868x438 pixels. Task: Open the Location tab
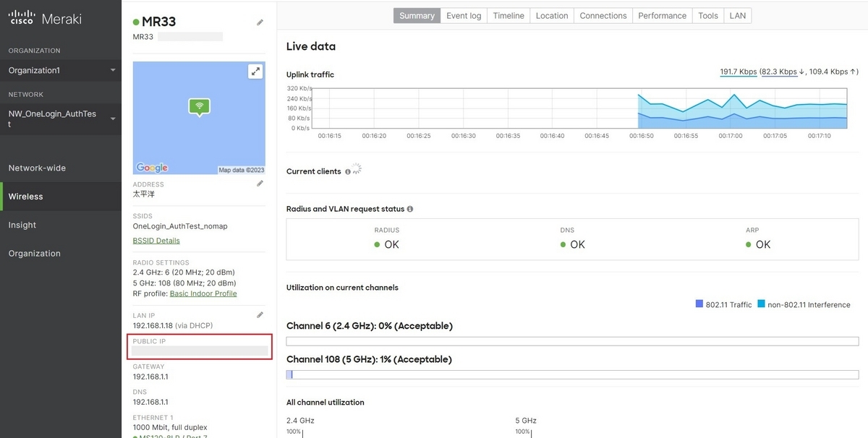pos(552,15)
